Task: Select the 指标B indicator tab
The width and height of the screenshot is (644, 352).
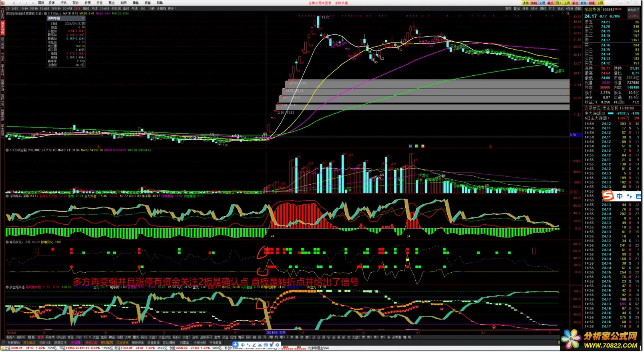Action: (21, 337)
